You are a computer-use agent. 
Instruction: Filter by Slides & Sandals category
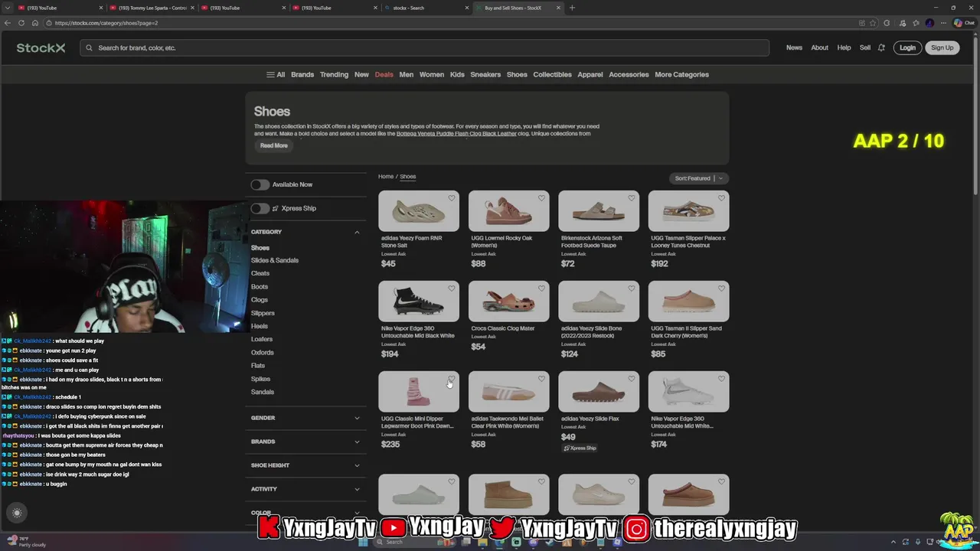point(274,260)
